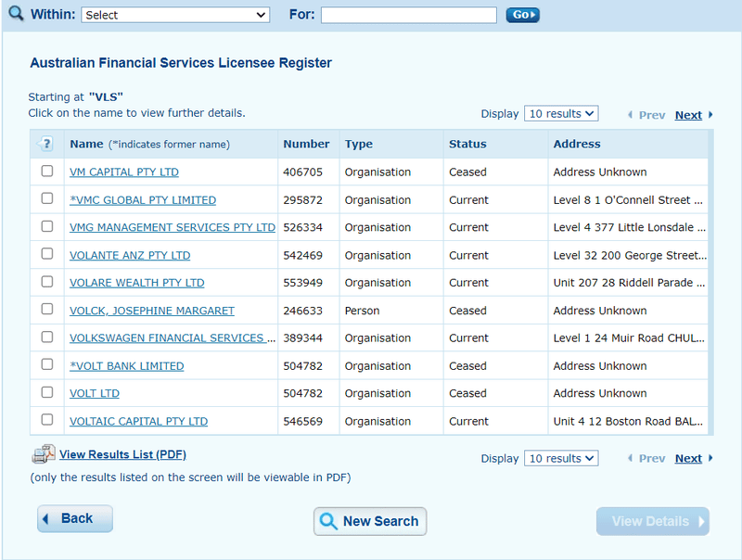Tick the checkbox for VMG MANAGEMENT SERVICES PTY LTD
Image resolution: width=742 pixels, height=560 pixels.
tap(47, 226)
